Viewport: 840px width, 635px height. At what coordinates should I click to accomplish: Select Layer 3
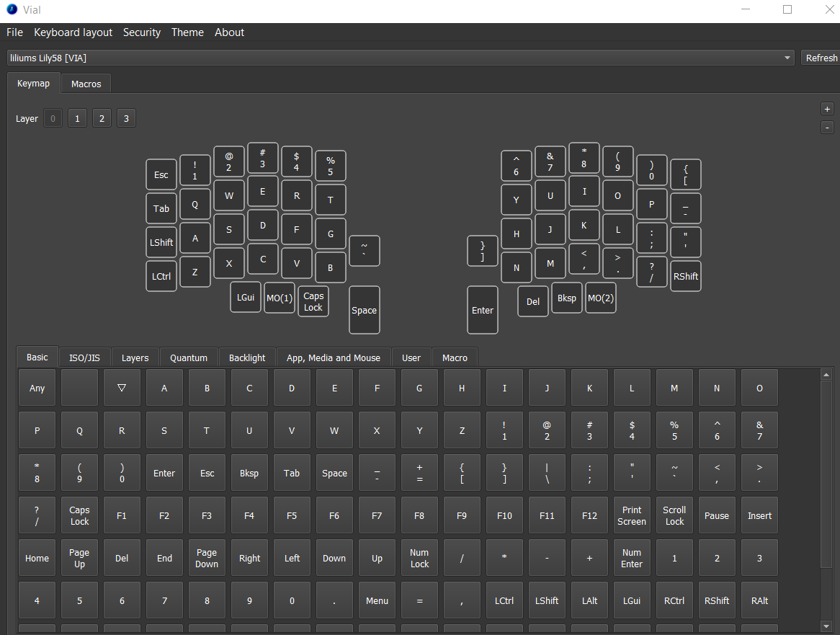[126, 118]
